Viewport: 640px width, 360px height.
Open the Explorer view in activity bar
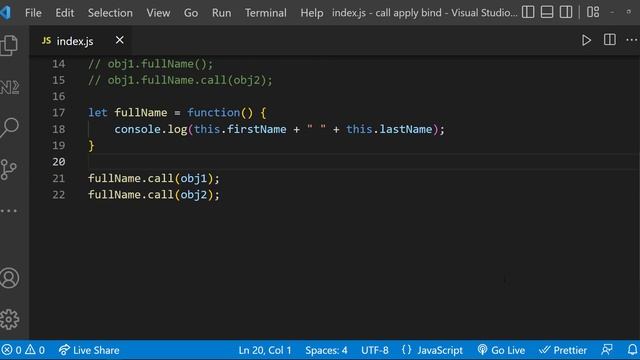point(9,44)
